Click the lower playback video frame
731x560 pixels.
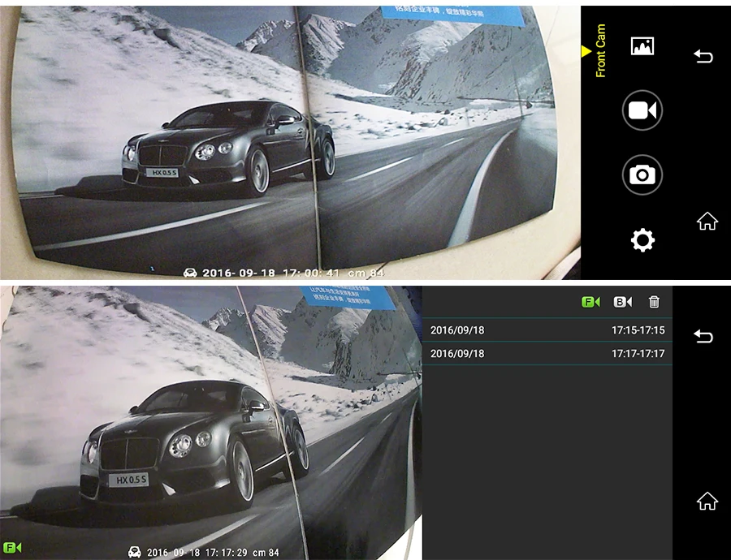pyautogui.click(x=210, y=423)
